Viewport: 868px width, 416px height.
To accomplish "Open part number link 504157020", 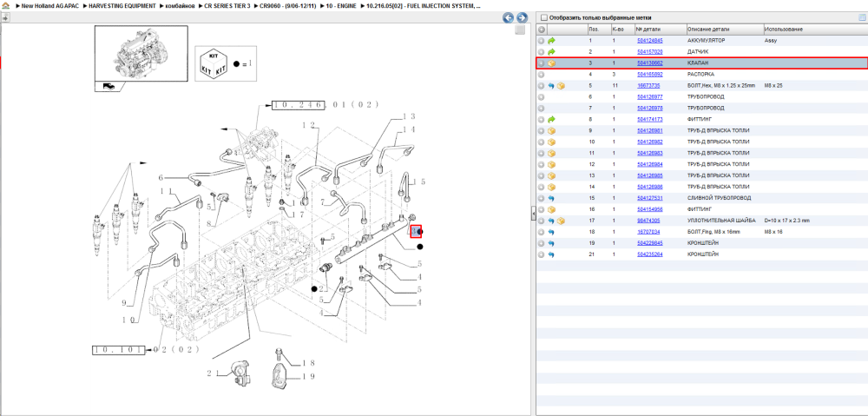I will [x=650, y=52].
